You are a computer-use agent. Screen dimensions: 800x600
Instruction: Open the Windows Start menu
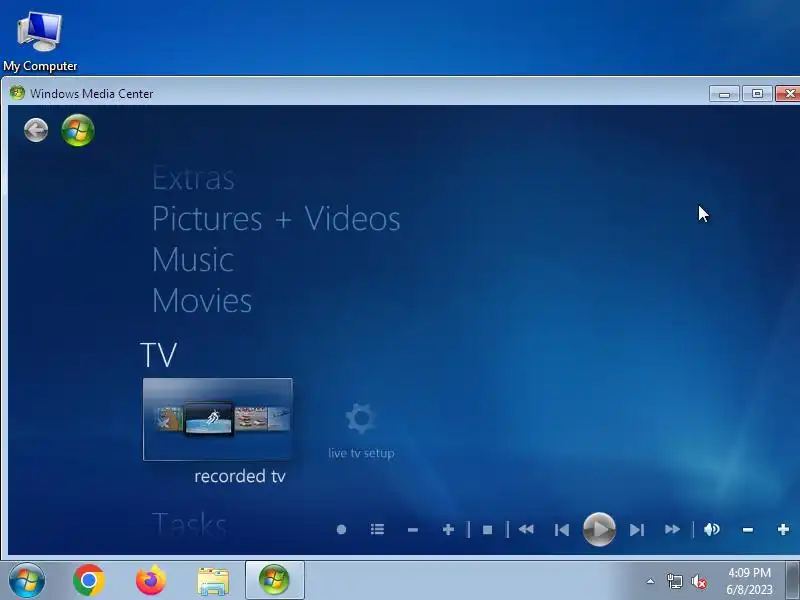point(27,580)
